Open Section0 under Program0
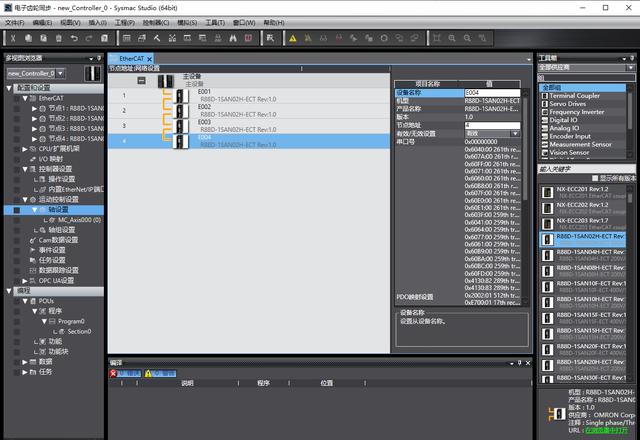 pyautogui.click(x=79, y=332)
